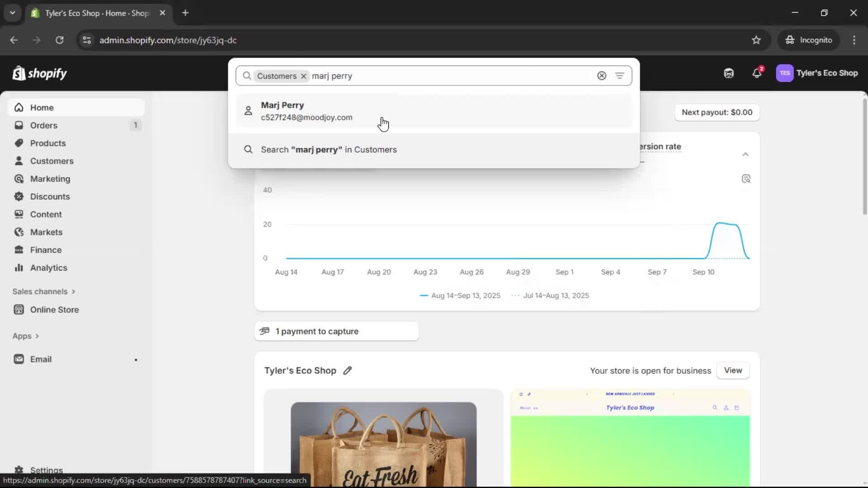Click the Analytics bar chart icon
Screen dimensions: 868x488
tap(19, 268)
